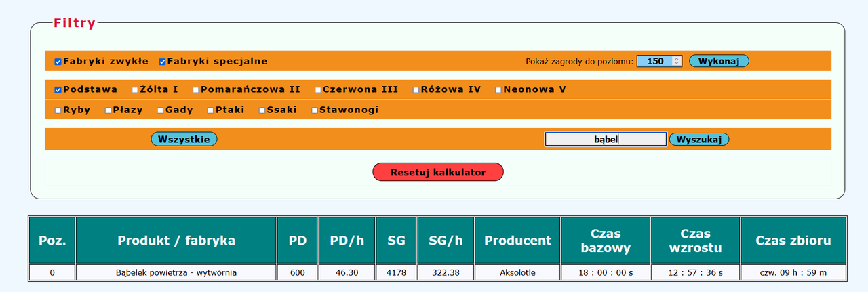Click the SG/h column header
Screen dimensions: 868x292
click(x=446, y=241)
